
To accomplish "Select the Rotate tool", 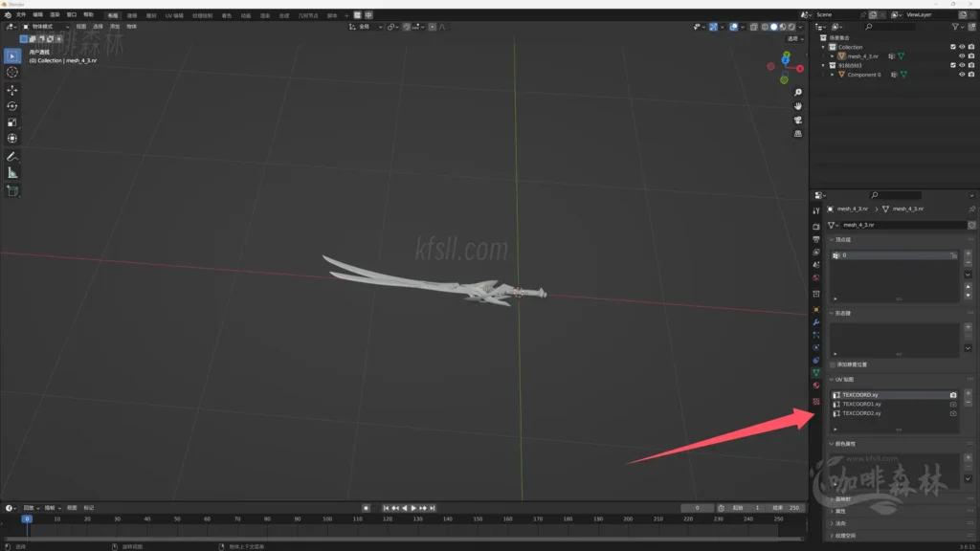I will (12, 106).
